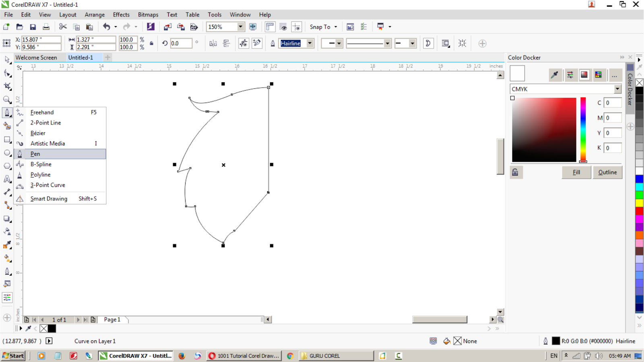Toggle show guidelines button
The image size is (644, 362).
(x=297, y=27)
